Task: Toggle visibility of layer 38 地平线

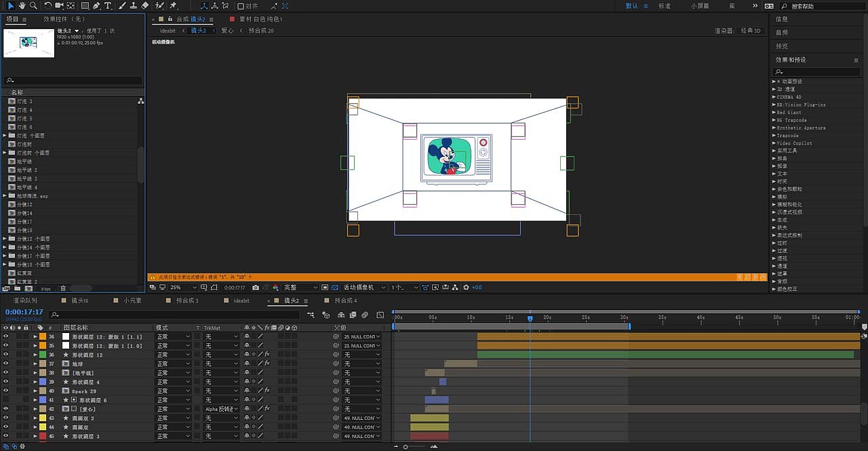Action: (x=5, y=373)
